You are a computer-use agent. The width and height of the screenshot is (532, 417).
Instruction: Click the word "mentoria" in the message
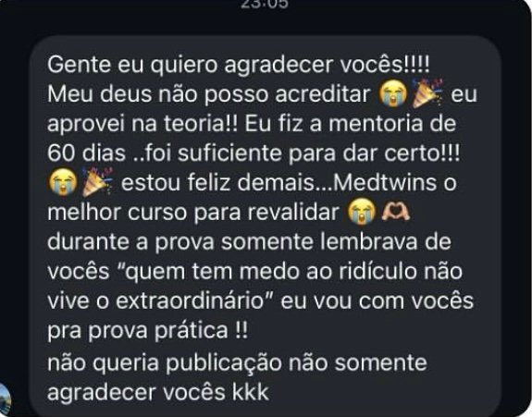point(376,123)
